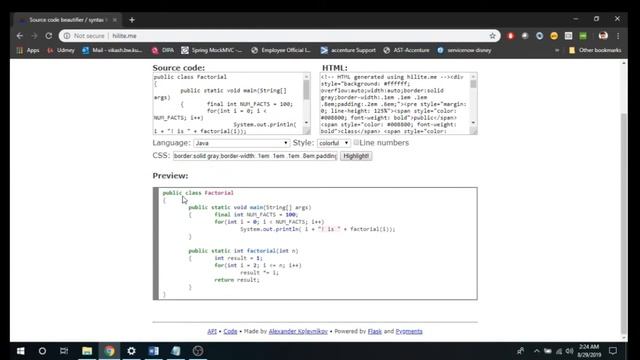The image size is (640, 360).
Task: Open the Apps bookmarks shortcut
Action: [28, 50]
